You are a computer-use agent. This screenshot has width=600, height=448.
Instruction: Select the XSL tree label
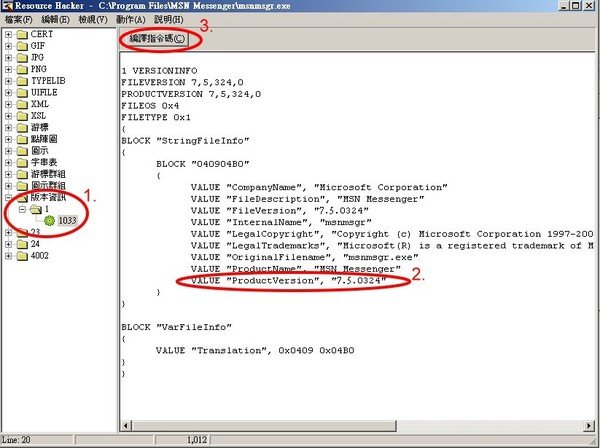(x=38, y=116)
